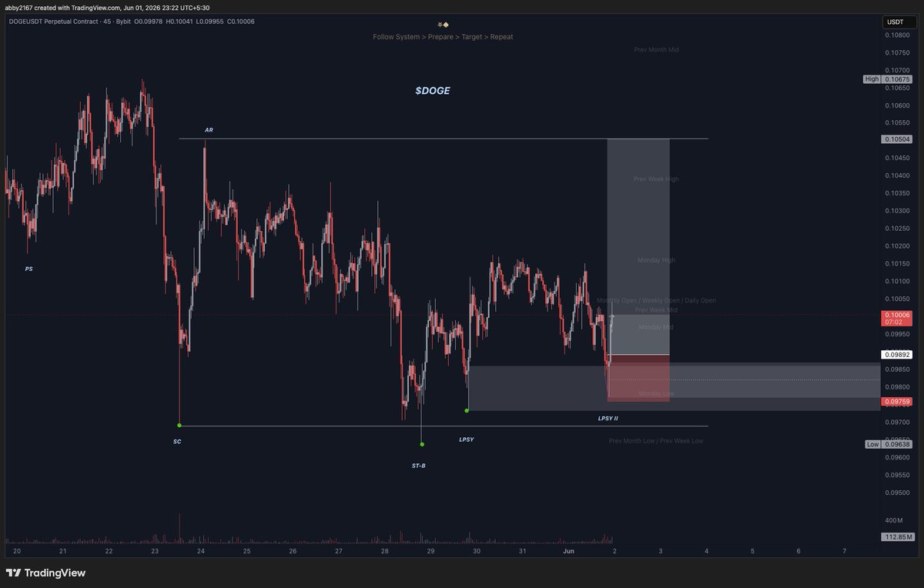Click date 23 on the time axis
Viewport: 924px width, 588px height.
coord(155,551)
